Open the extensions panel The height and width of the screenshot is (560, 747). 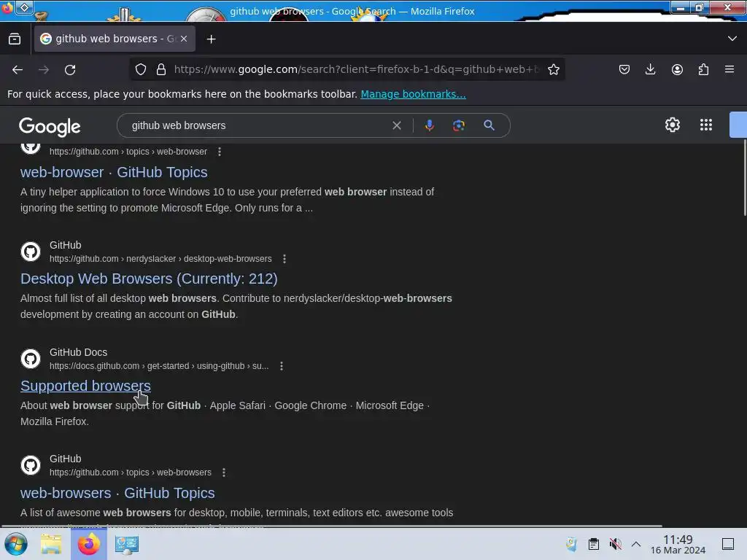tap(703, 69)
